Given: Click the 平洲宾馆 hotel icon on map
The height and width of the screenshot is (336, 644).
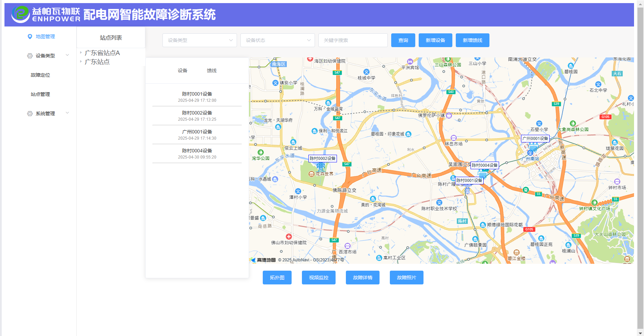Looking at the screenshot, I should coord(410,62).
